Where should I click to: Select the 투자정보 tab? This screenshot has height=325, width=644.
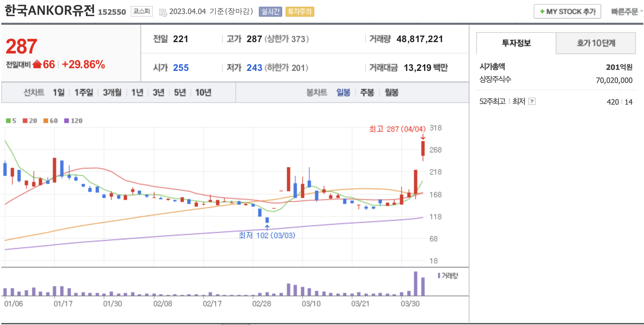[516, 43]
